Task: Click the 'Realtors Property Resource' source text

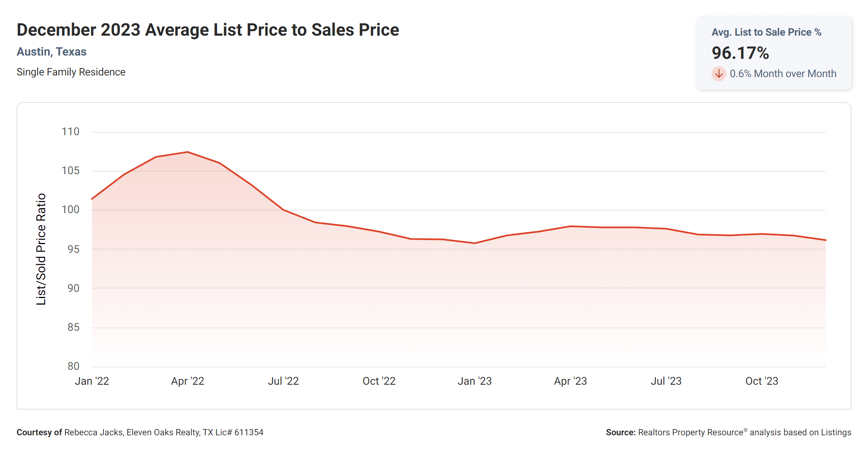Action: pyautogui.click(x=690, y=432)
